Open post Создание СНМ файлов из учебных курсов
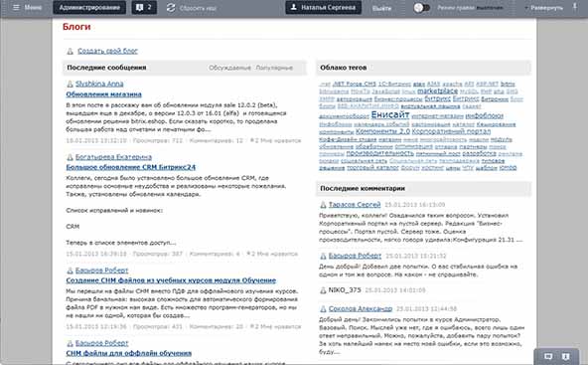The image size is (588, 365). [171, 280]
